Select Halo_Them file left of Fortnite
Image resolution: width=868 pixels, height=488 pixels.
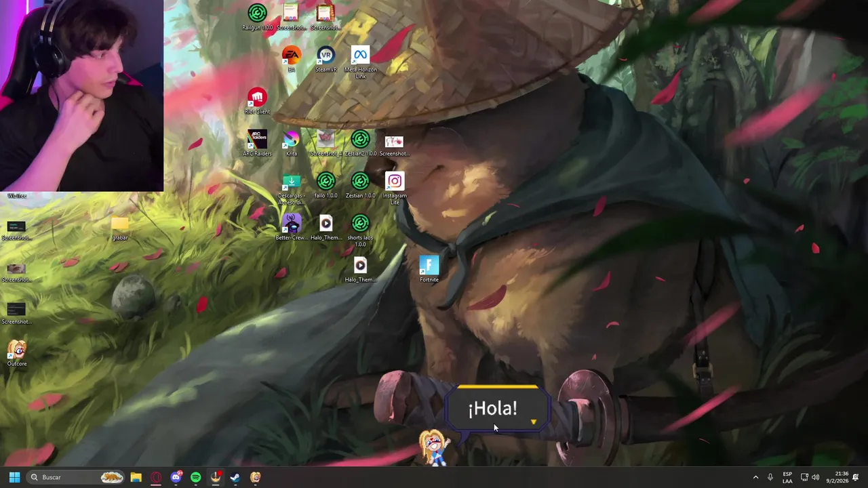(x=360, y=270)
